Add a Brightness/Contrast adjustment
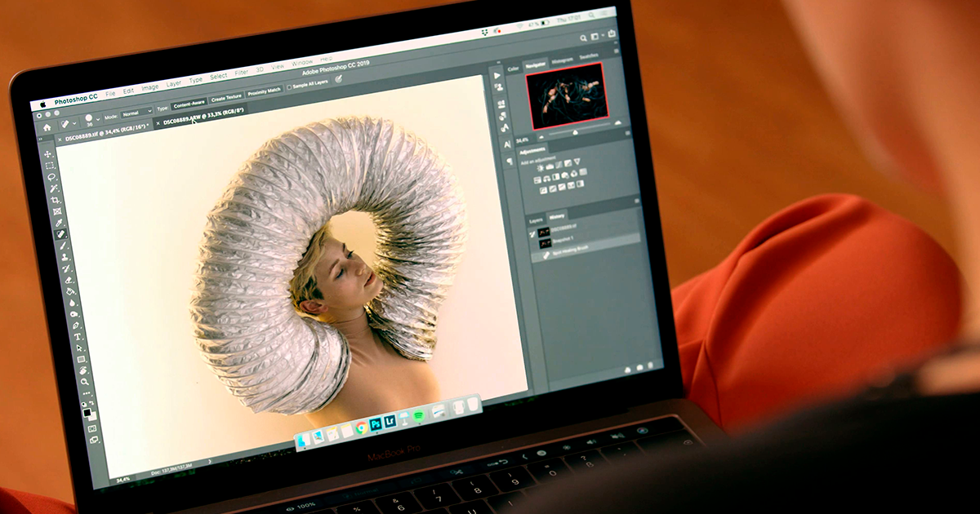This screenshot has width=980, height=514. [540, 169]
